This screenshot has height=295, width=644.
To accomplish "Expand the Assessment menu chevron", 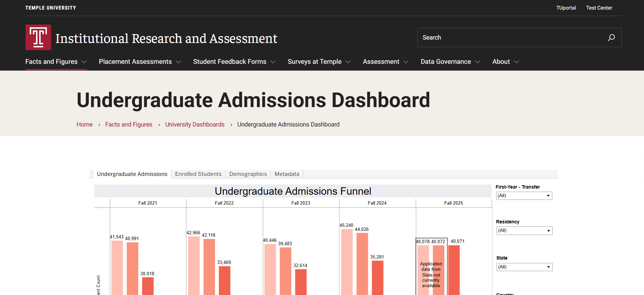I will point(406,62).
